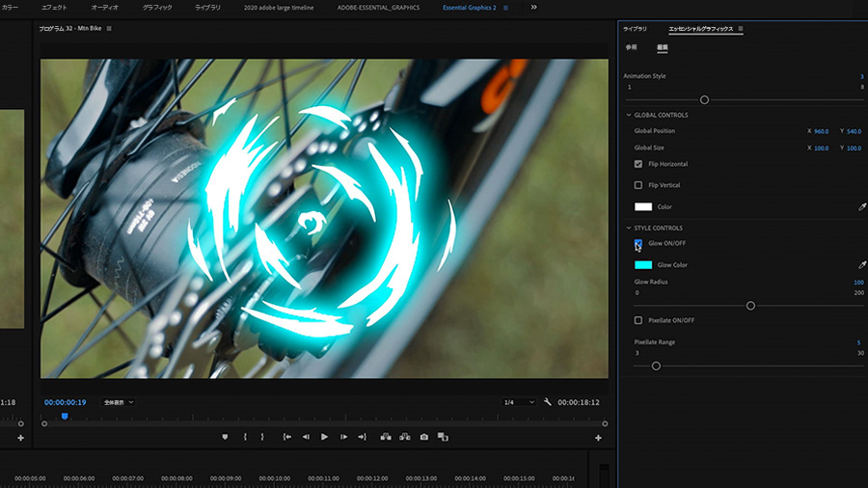
Task: Pick Color with the eyedropper
Action: [x=862, y=207]
